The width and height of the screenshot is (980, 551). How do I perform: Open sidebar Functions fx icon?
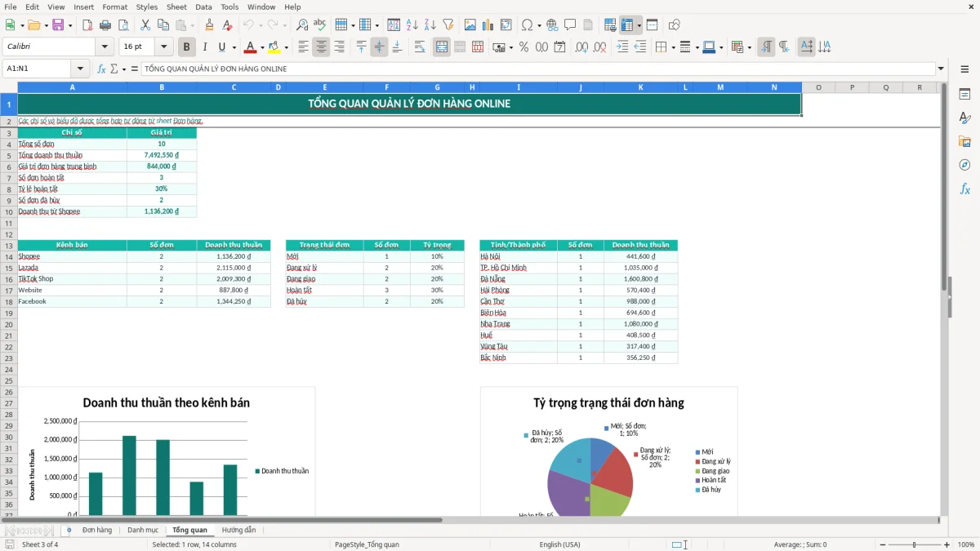click(964, 189)
